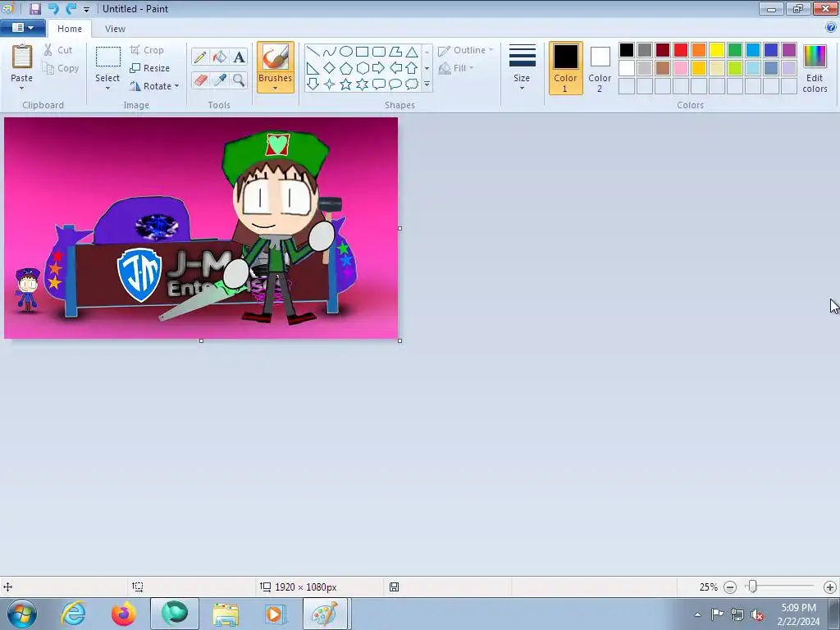Open Edit colors dialog
This screenshot has width=840, height=630.
(x=815, y=68)
